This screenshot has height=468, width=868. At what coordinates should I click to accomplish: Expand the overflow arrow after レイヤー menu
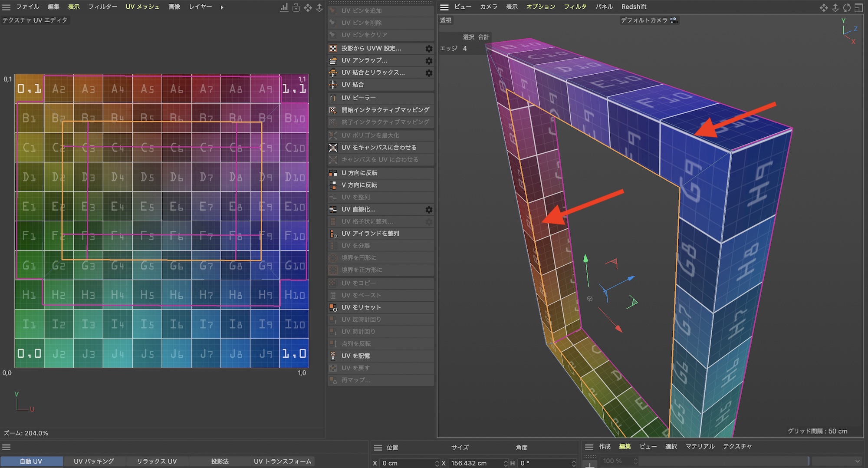[x=222, y=7]
